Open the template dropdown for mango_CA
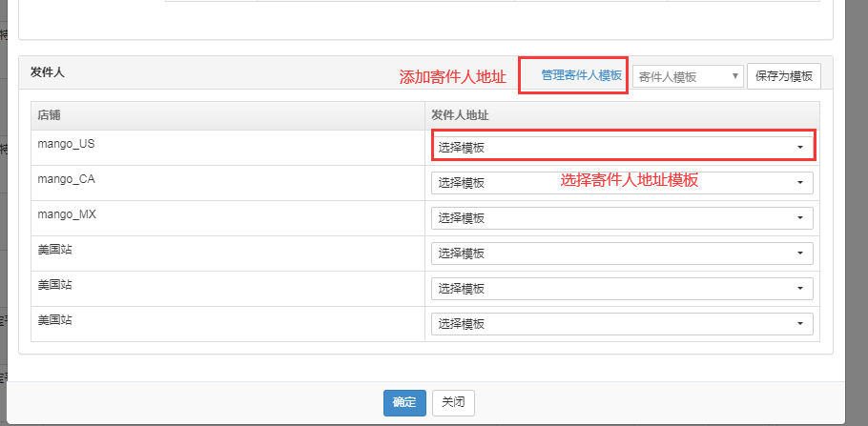 click(x=622, y=182)
